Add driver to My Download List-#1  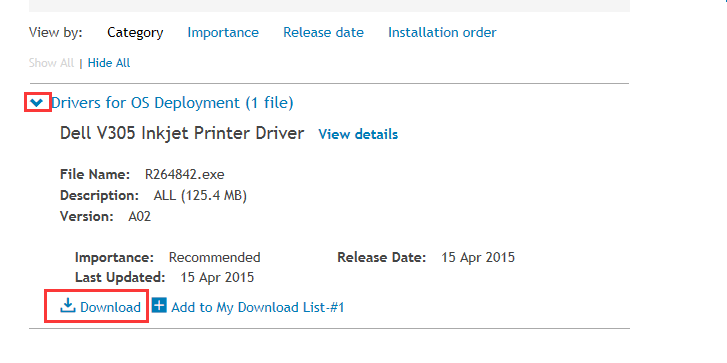257,307
